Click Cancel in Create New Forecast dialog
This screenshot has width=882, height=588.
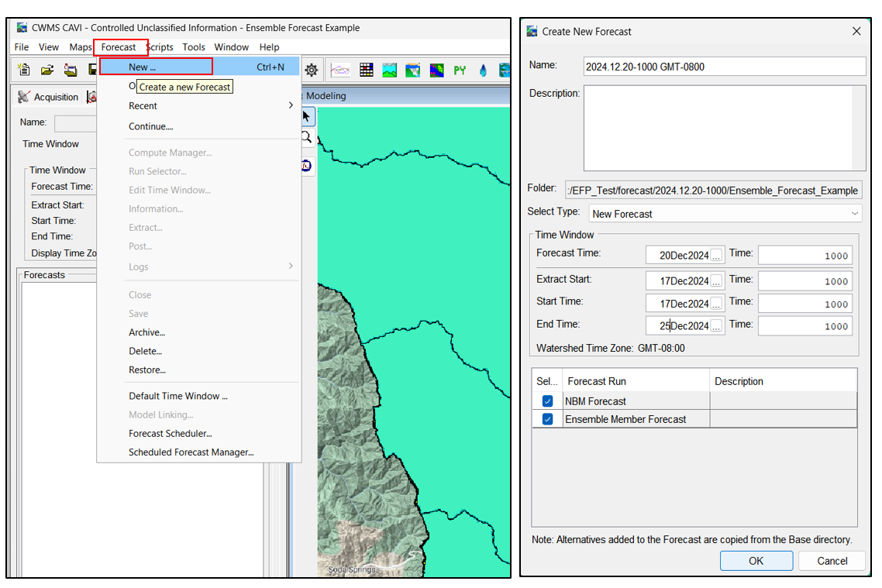832,561
